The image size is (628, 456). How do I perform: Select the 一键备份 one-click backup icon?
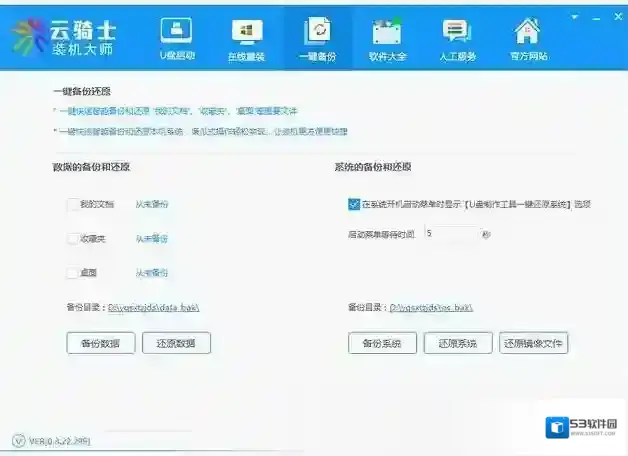[317, 38]
